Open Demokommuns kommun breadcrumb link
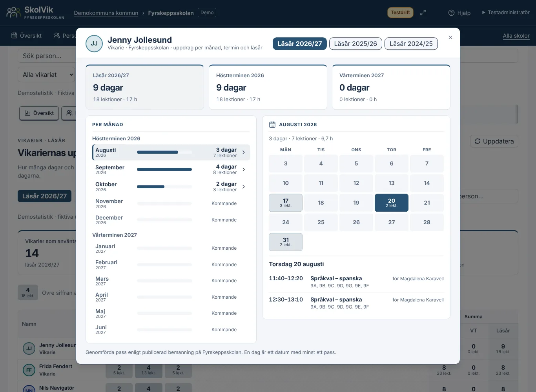The height and width of the screenshot is (392, 536). coord(106,13)
